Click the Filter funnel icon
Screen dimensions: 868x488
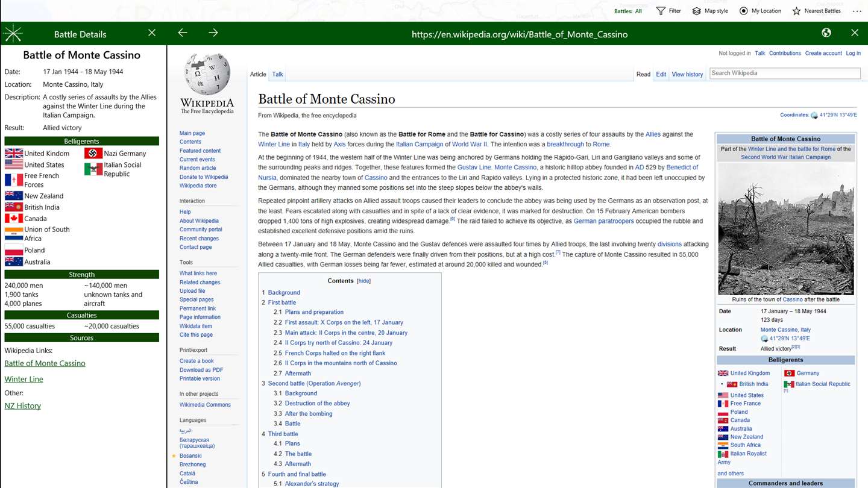point(661,11)
